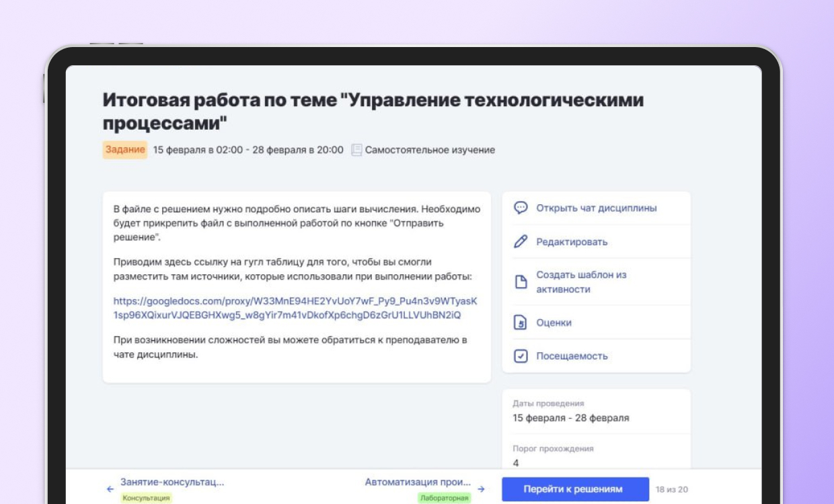Screen dimensions: 834x504
Task: Select Редактировать in the side menu
Action: coord(572,242)
